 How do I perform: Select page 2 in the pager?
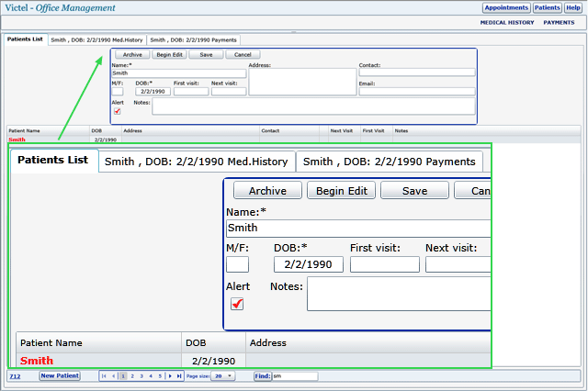(x=132, y=376)
